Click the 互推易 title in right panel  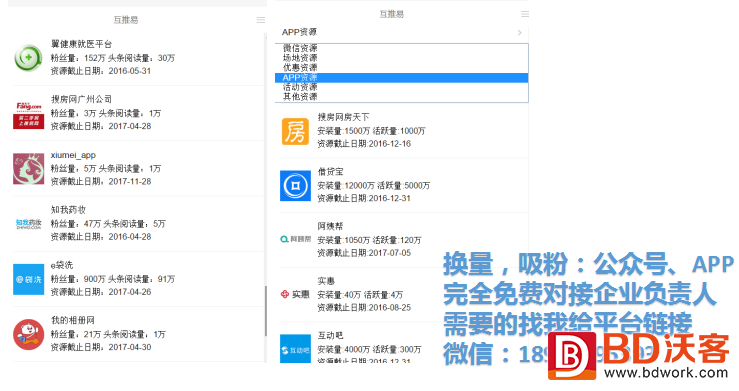tap(392, 14)
